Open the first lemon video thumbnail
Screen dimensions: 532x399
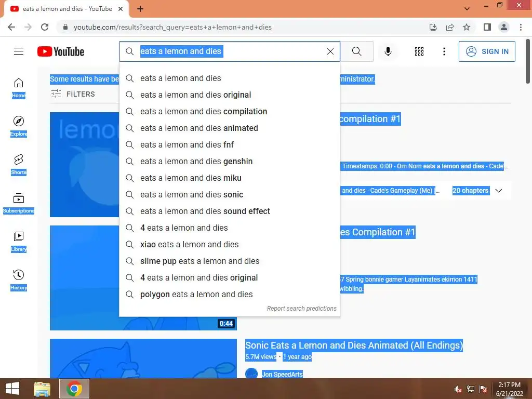[x=85, y=165]
